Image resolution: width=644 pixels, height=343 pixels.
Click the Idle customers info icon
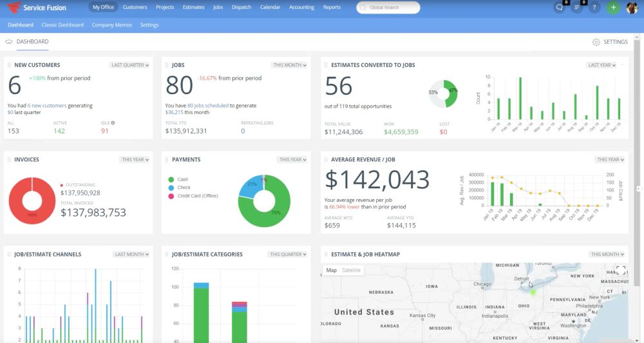point(113,122)
